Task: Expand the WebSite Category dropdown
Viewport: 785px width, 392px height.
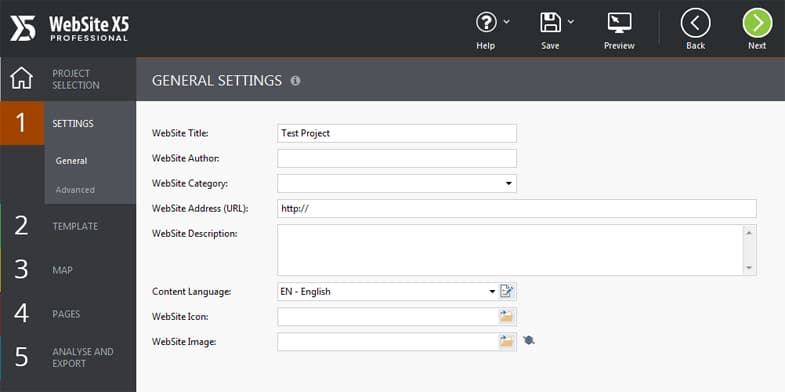Action: 509,184
